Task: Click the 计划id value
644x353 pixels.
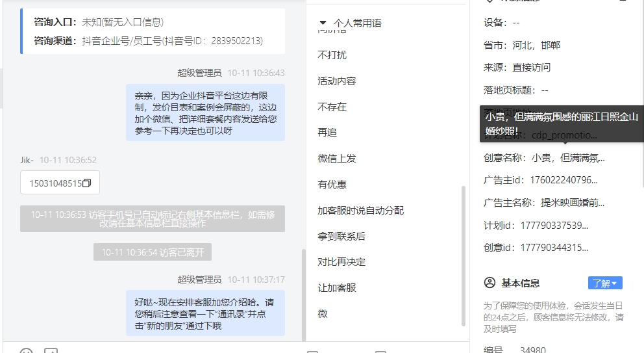Action: 554,225
